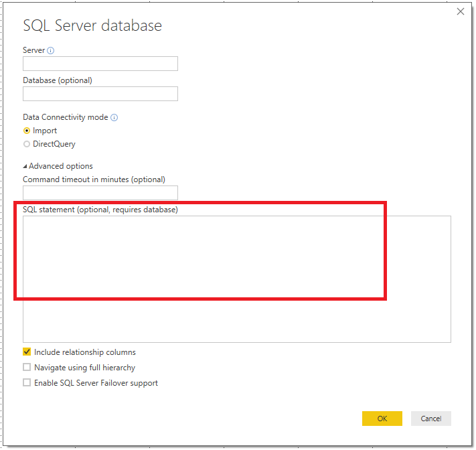Screen dimensions: 476x450
Task: Cancel the SQL Server database dialog
Action: pos(430,419)
